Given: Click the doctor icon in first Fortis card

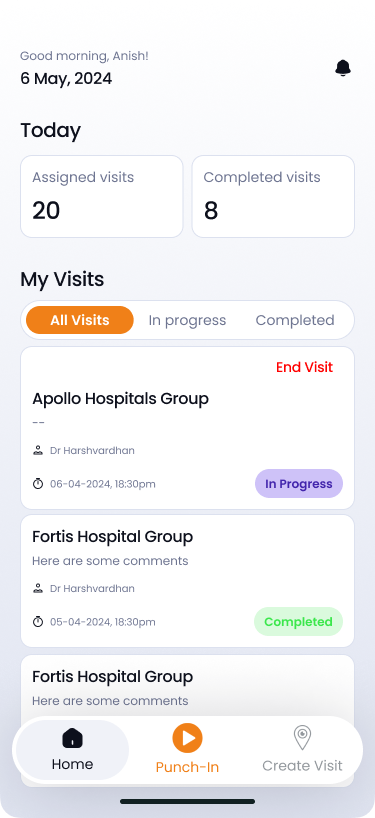Looking at the screenshot, I should [38, 588].
